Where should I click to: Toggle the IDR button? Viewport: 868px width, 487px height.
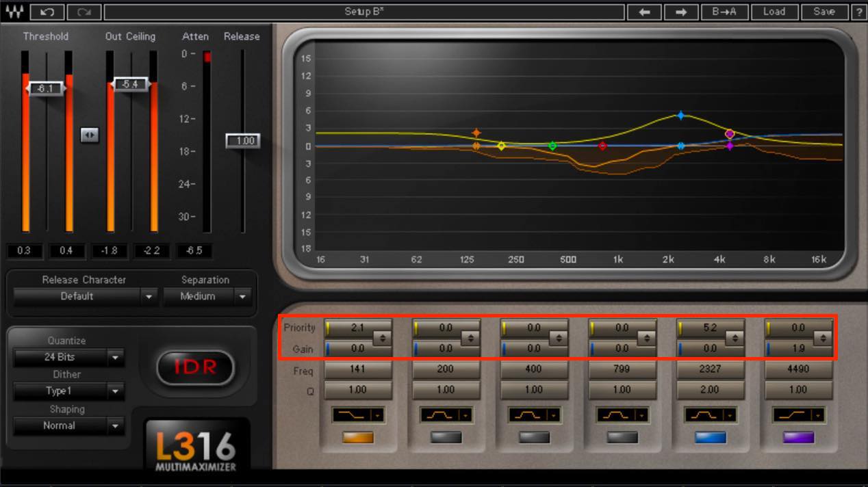click(196, 367)
